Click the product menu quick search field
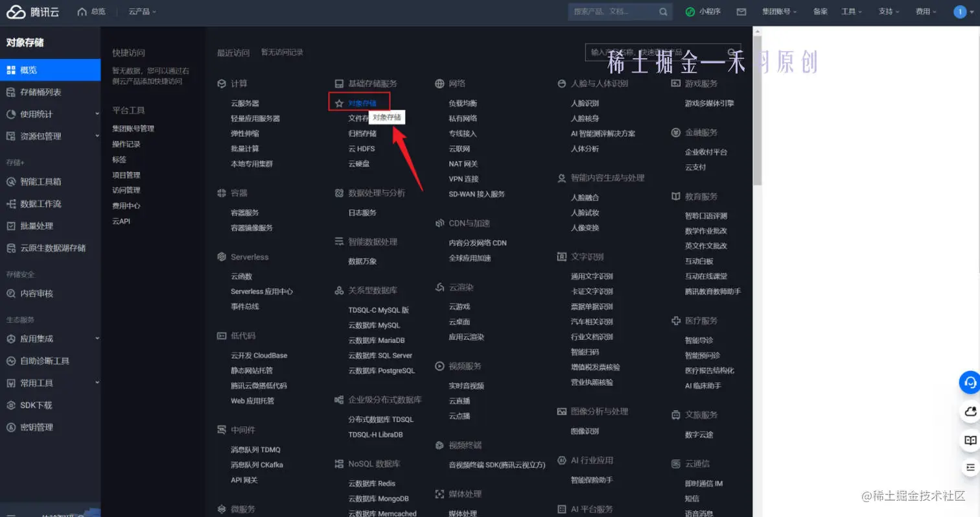 662,52
